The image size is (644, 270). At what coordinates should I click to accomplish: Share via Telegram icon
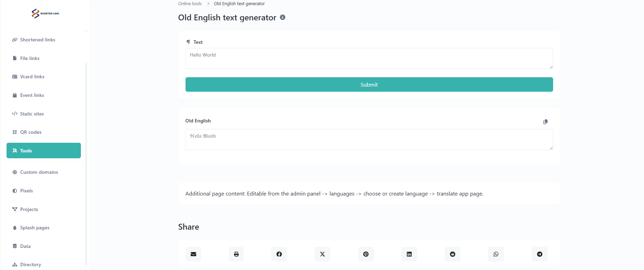(x=540, y=254)
